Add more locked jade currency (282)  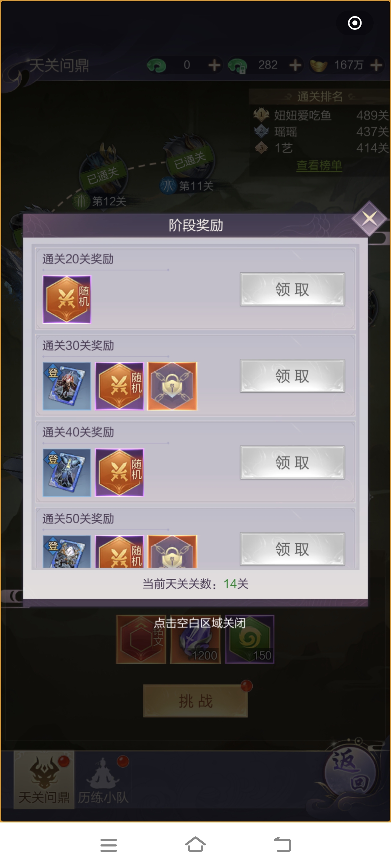coord(295,65)
